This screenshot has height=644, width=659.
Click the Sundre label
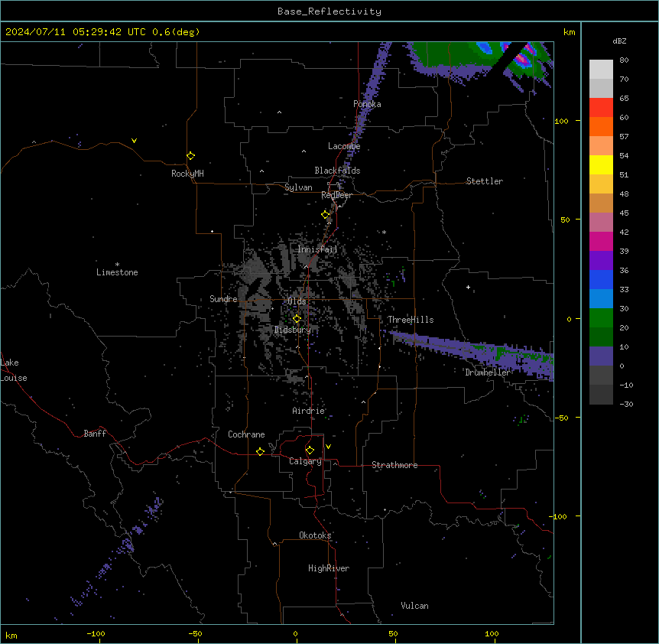(223, 299)
